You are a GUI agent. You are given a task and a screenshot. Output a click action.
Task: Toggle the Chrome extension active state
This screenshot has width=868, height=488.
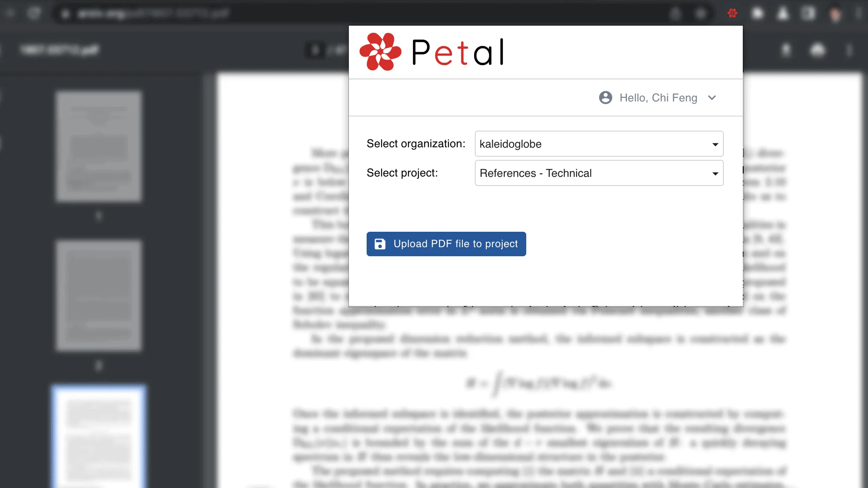coord(732,13)
